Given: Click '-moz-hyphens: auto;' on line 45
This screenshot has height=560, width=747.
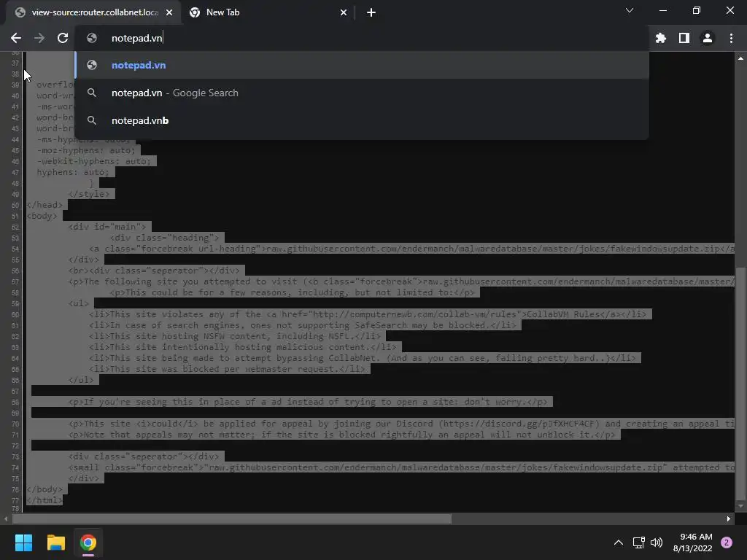Looking at the screenshot, I should click(86, 150).
